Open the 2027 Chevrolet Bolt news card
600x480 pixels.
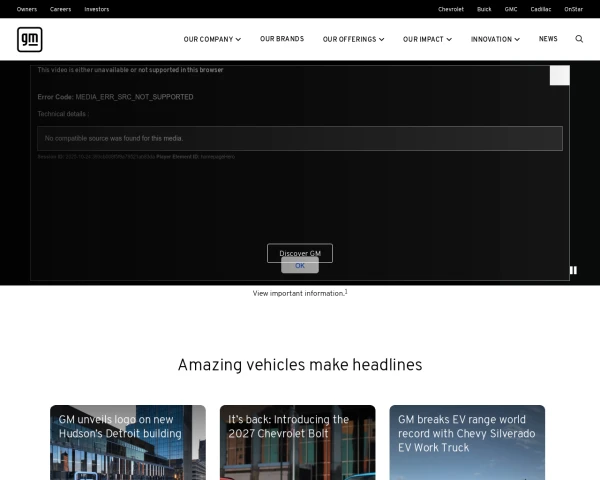(297, 442)
